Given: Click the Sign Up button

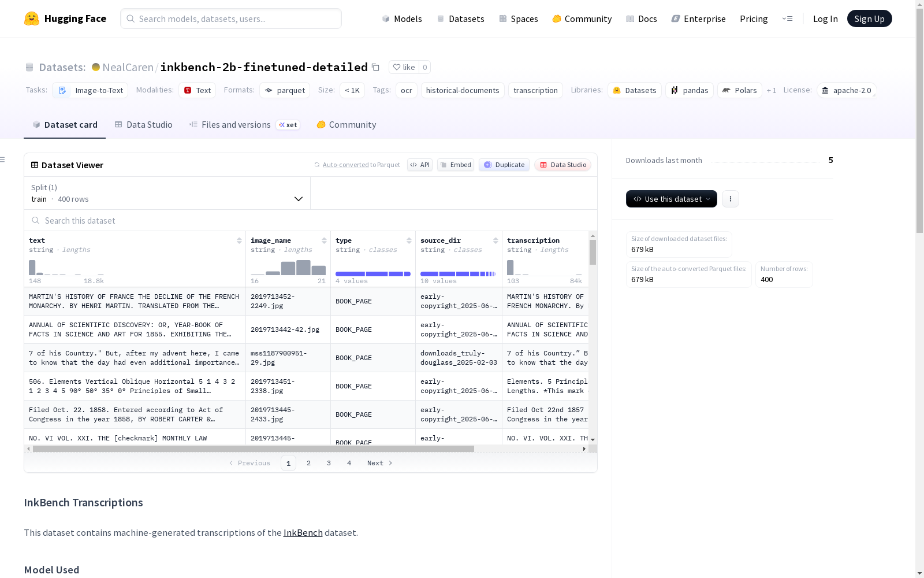Looking at the screenshot, I should click(x=870, y=18).
